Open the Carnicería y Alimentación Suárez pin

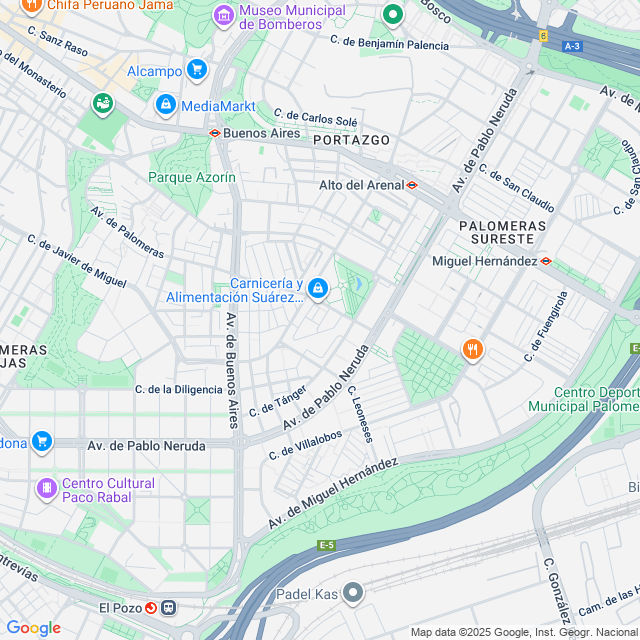pos(318,289)
